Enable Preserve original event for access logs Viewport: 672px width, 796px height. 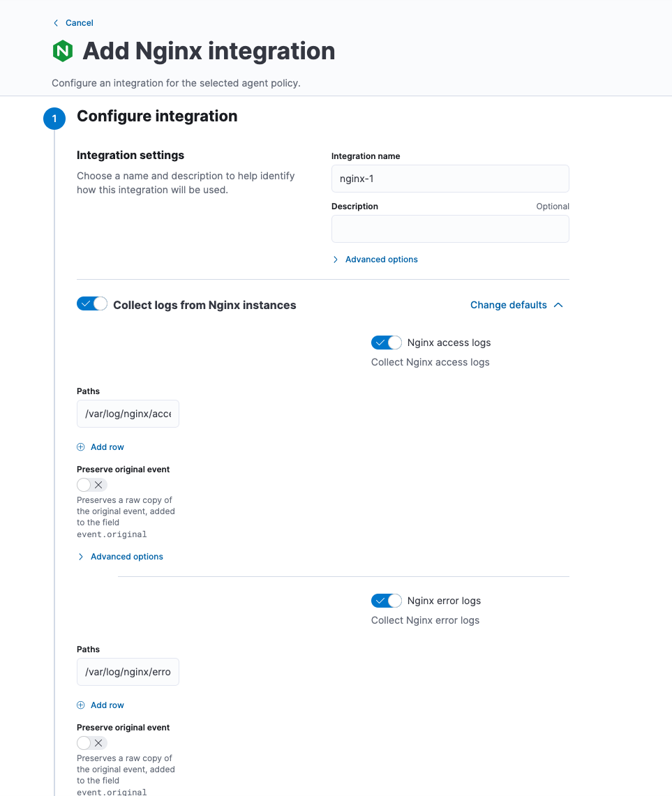(82, 484)
